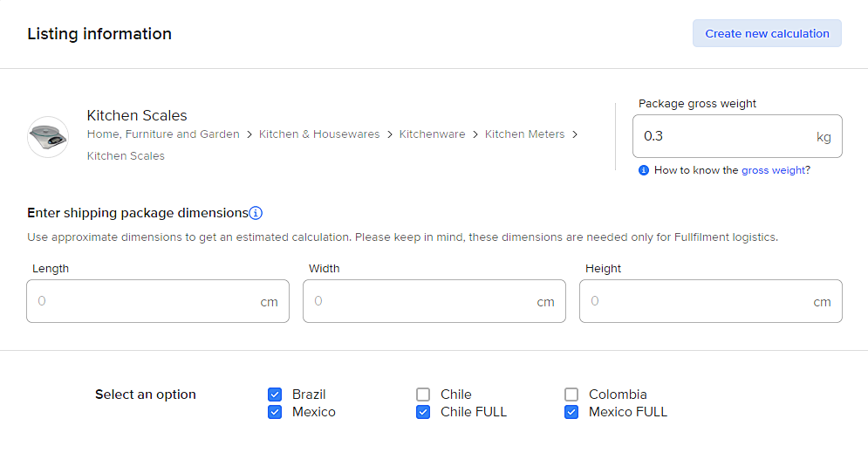Click the gross weight info icon

point(644,170)
